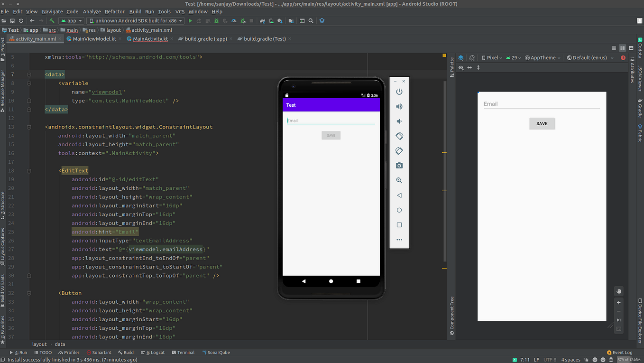
Task: Open the Pixel device dropdown
Action: coord(492,58)
